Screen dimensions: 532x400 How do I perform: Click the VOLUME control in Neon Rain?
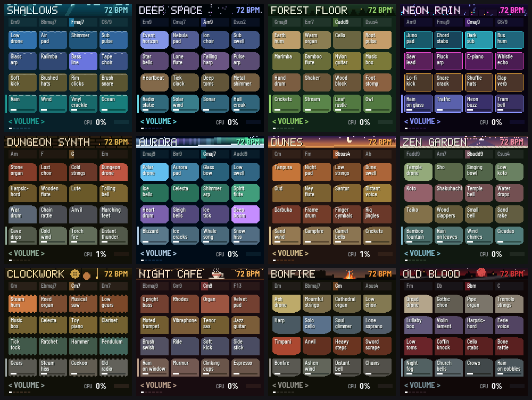click(422, 121)
